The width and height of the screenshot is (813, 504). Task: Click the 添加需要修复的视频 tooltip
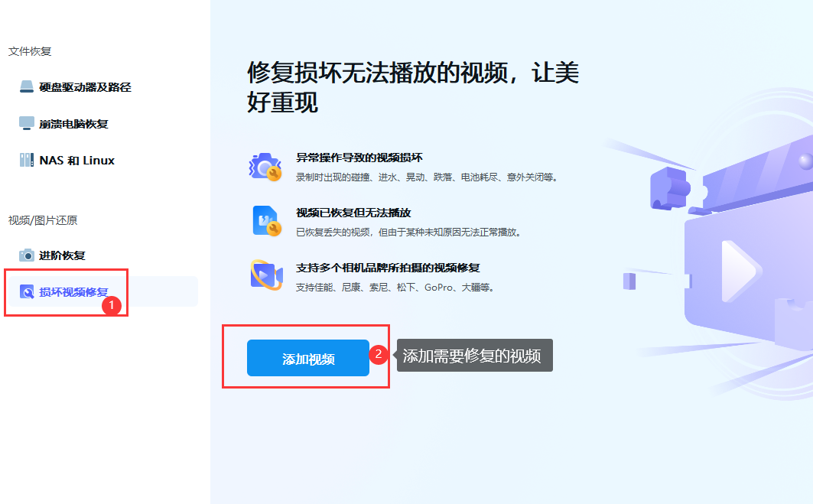tap(476, 354)
